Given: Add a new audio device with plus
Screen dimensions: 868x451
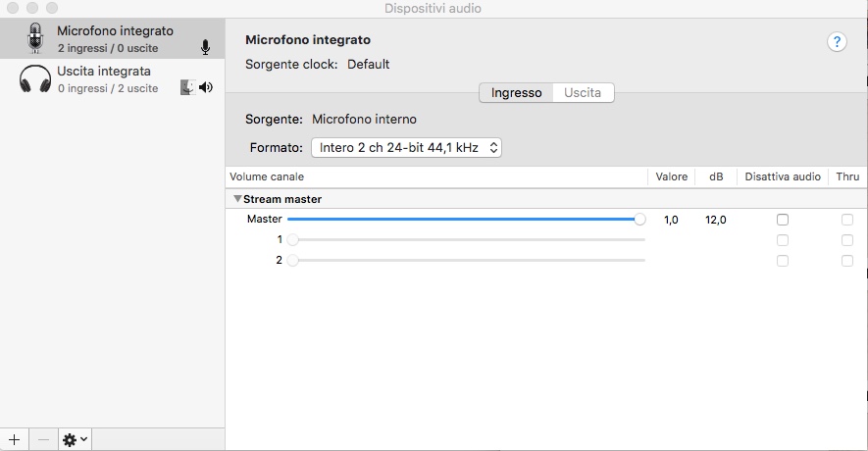Looking at the screenshot, I should pos(15,439).
